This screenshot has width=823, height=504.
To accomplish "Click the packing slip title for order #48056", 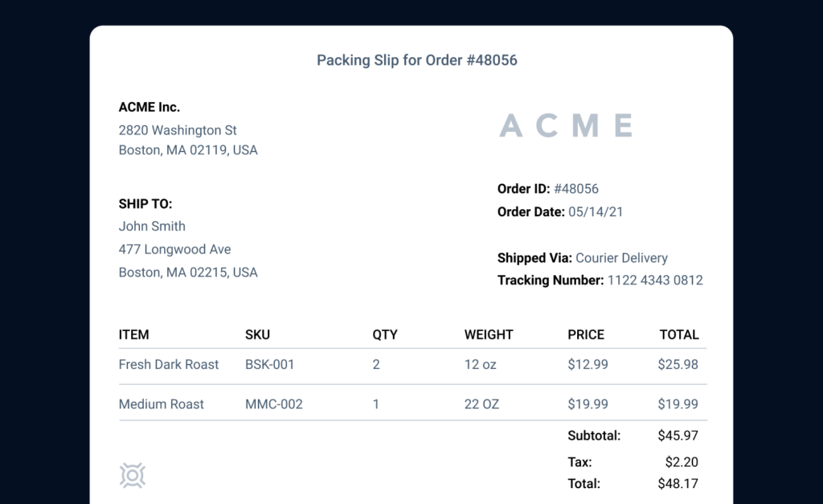I will tap(416, 60).
